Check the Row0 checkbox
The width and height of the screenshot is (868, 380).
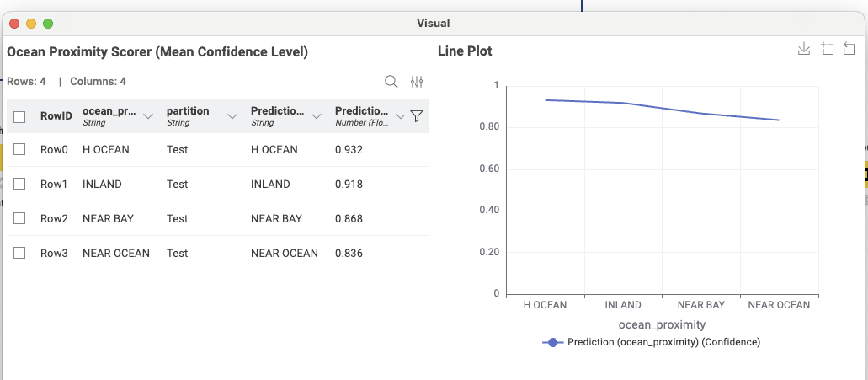click(19, 149)
